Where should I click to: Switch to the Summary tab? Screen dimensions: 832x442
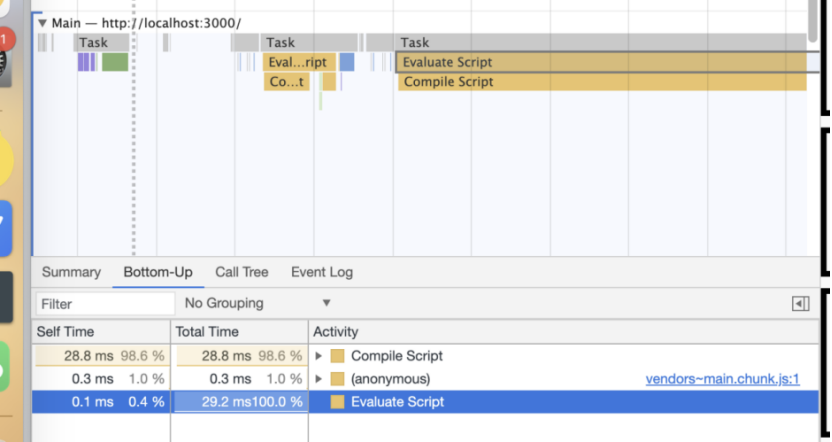[x=71, y=272]
